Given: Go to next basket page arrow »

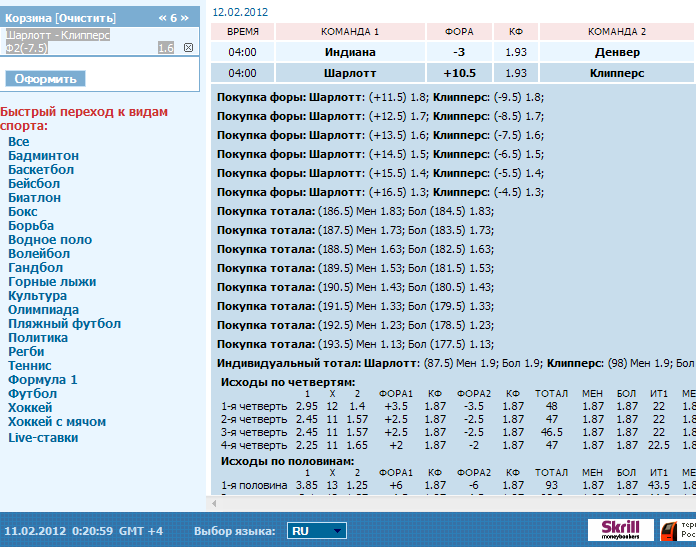Looking at the screenshot, I should 185,18.
